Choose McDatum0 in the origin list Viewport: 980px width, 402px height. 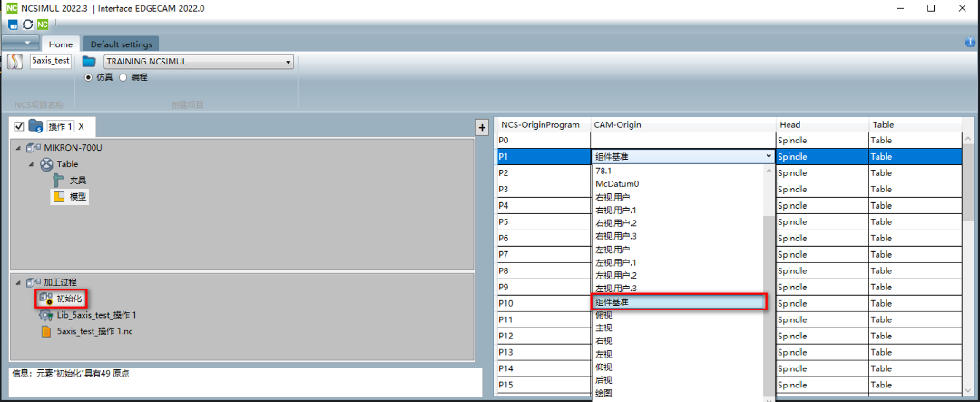[677, 184]
